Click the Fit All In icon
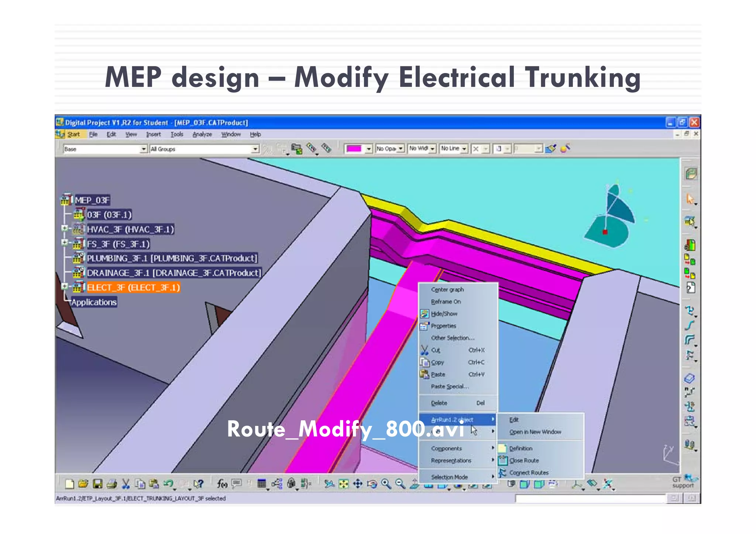The image size is (756, 534). 344,484
